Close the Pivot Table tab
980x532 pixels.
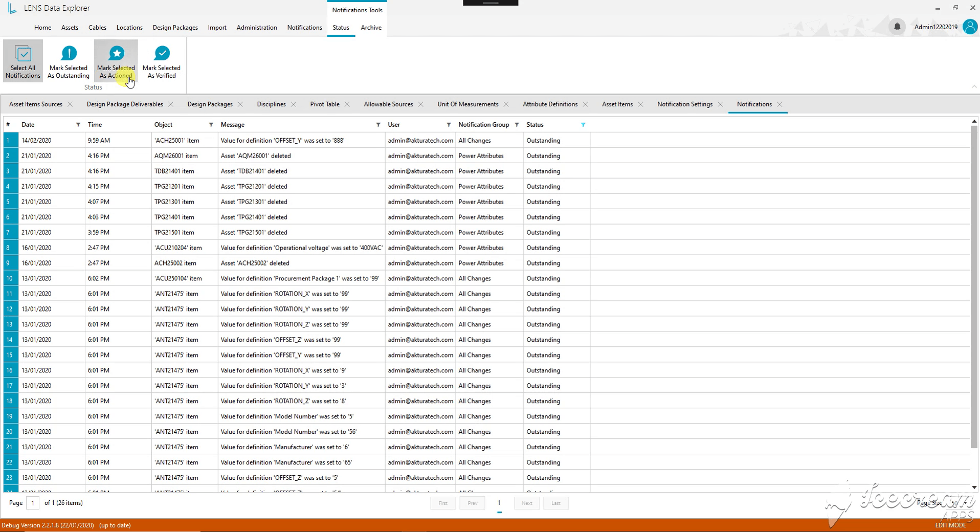[x=347, y=104]
